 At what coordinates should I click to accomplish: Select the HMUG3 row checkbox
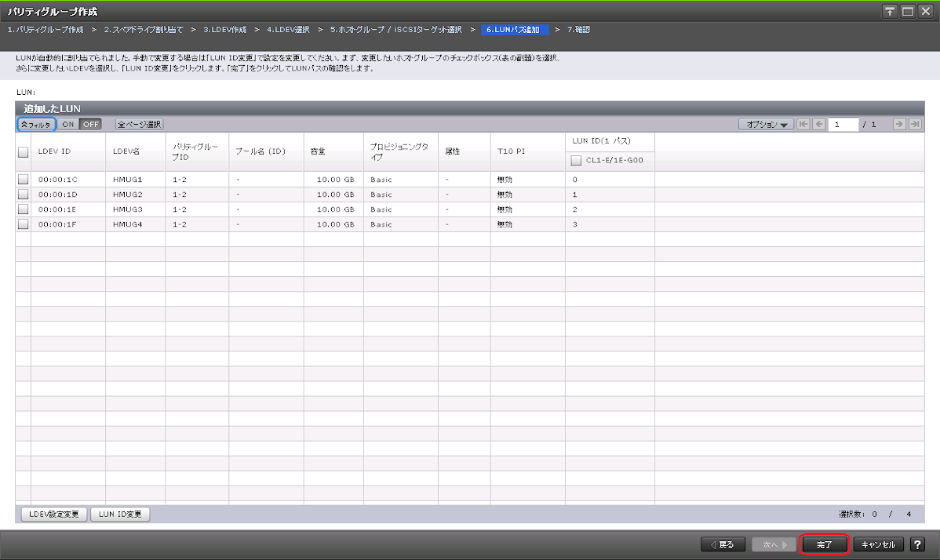pyautogui.click(x=23, y=209)
